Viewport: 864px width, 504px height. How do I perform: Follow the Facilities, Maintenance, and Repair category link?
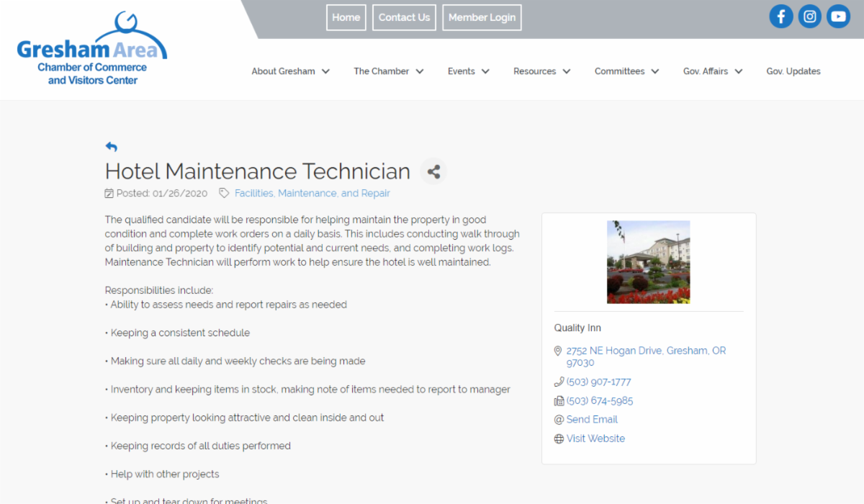click(312, 194)
